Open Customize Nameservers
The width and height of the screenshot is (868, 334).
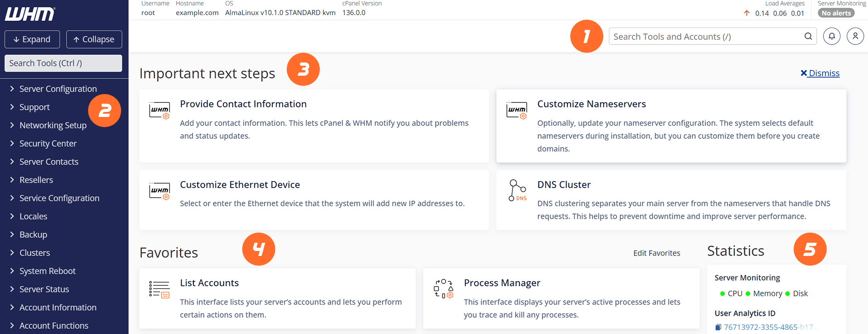coord(591,104)
